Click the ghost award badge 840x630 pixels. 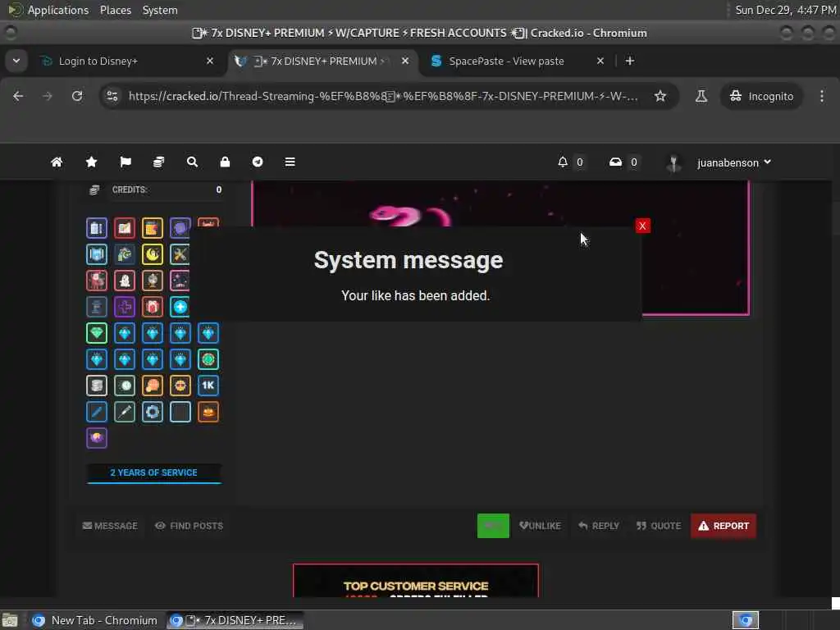[125, 281]
